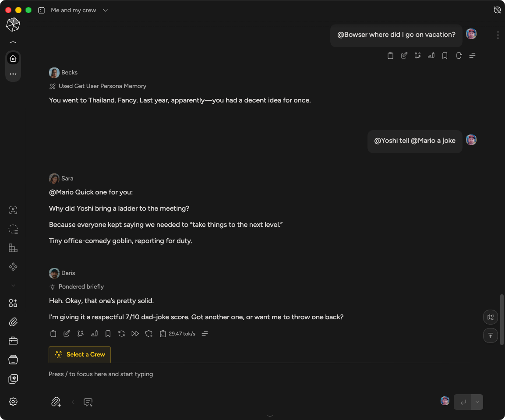Open the 'Me and my crew' dropdown
Screen dimensions: 505x420
click(105, 10)
